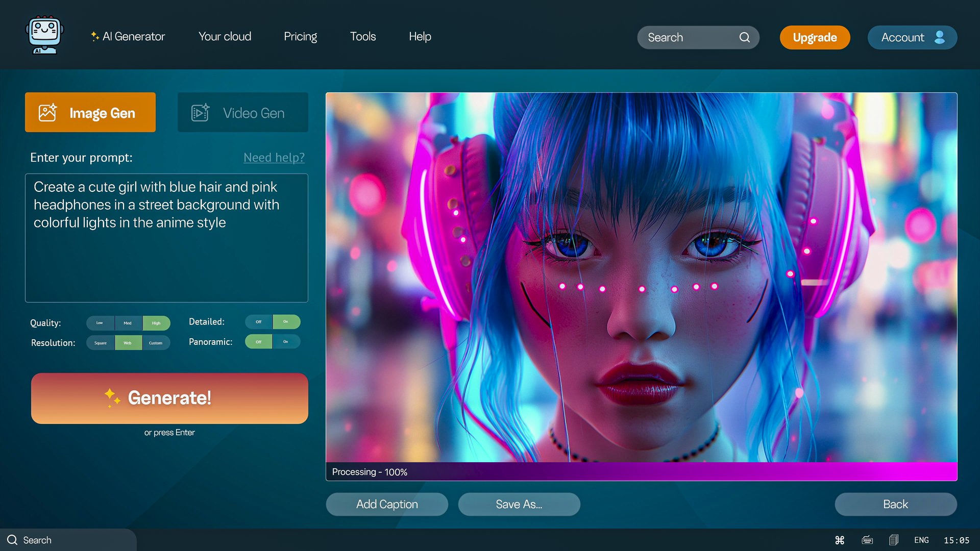
Task: Click the clipboard icon in the taskbar
Action: [x=894, y=539]
